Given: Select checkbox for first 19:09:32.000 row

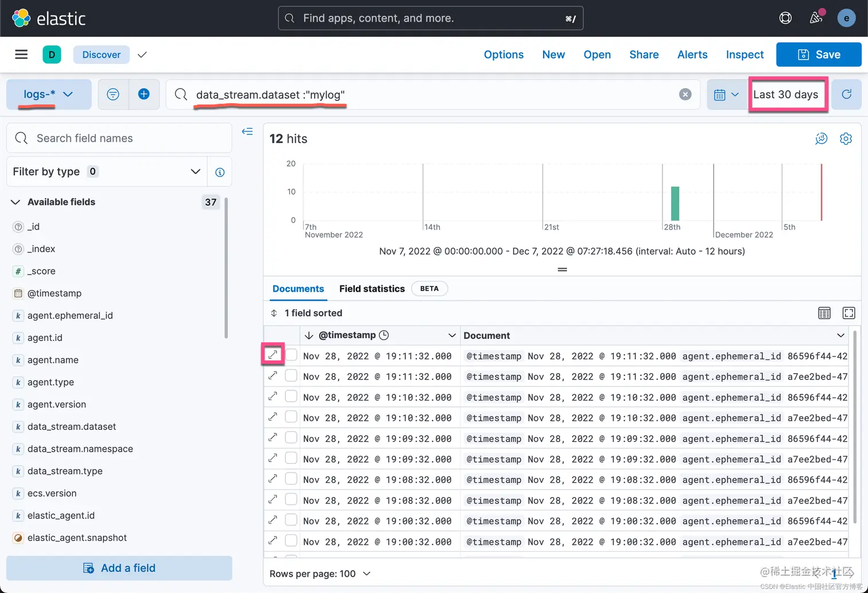Looking at the screenshot, I should (292, 437).
